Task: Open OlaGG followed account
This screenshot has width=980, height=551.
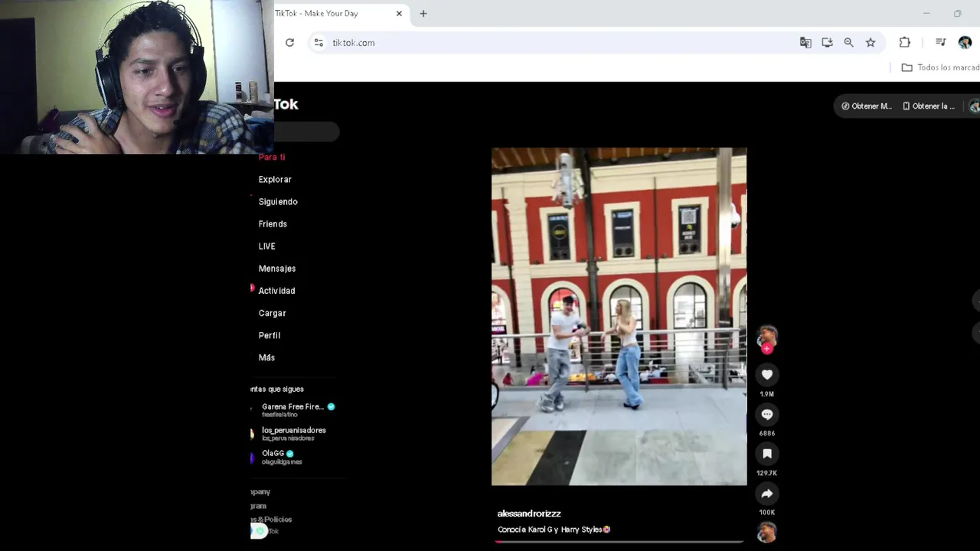Action: 278,457
